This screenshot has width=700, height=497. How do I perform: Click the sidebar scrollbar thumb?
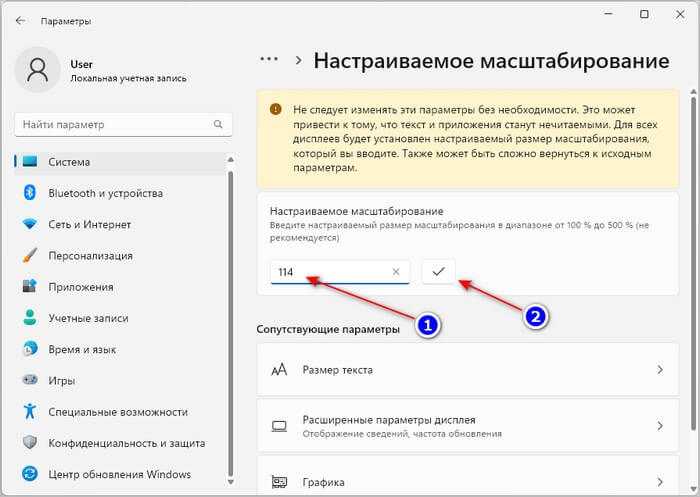tap(230, 323)
